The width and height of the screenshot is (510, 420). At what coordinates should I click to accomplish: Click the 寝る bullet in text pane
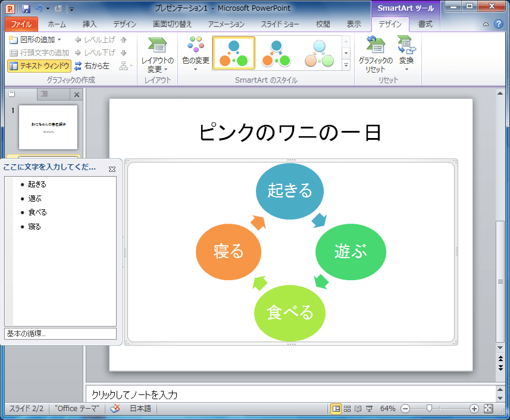click(35, 227)
